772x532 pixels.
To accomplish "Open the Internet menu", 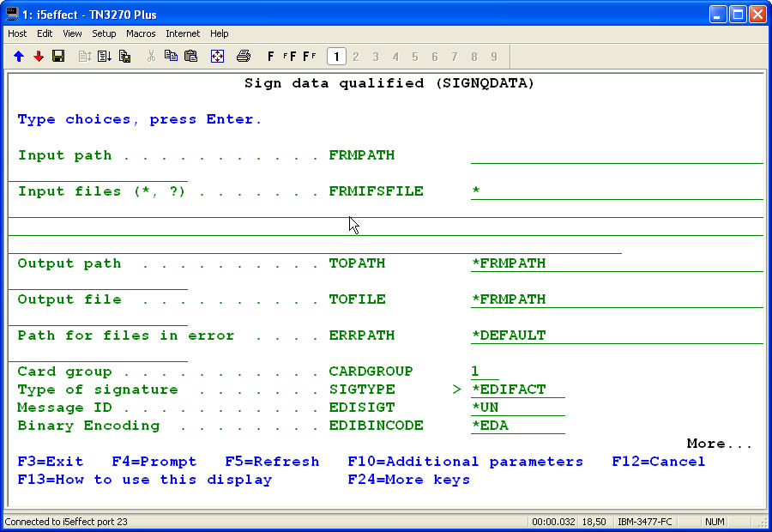I will (x=183, y=33).
